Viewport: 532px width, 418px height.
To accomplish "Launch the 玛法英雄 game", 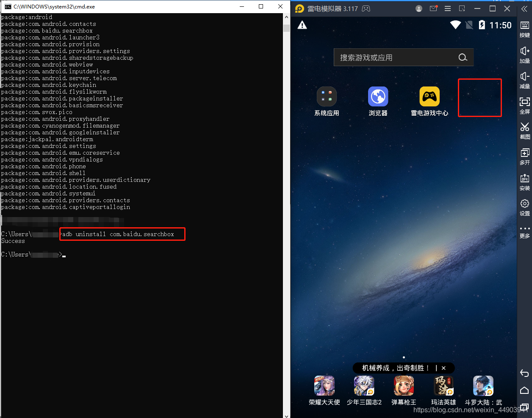I will tap(443, 386).
